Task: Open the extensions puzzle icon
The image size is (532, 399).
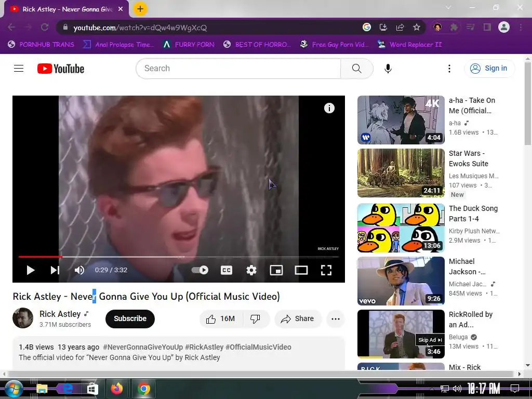Action: point(454,27)
